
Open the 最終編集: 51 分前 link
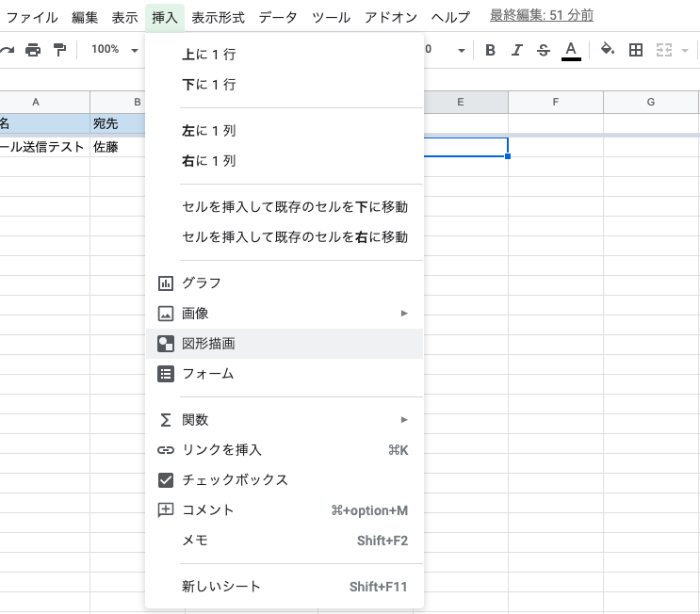(542, 16)
